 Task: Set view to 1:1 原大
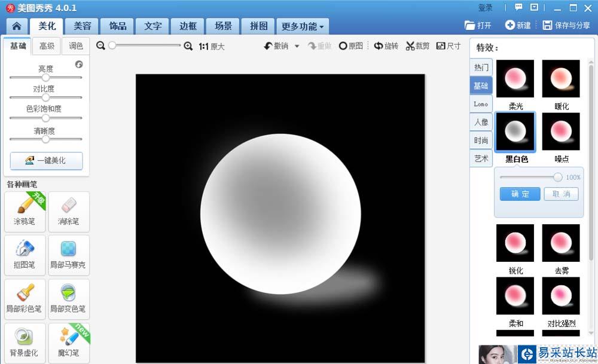coord(212,47)
